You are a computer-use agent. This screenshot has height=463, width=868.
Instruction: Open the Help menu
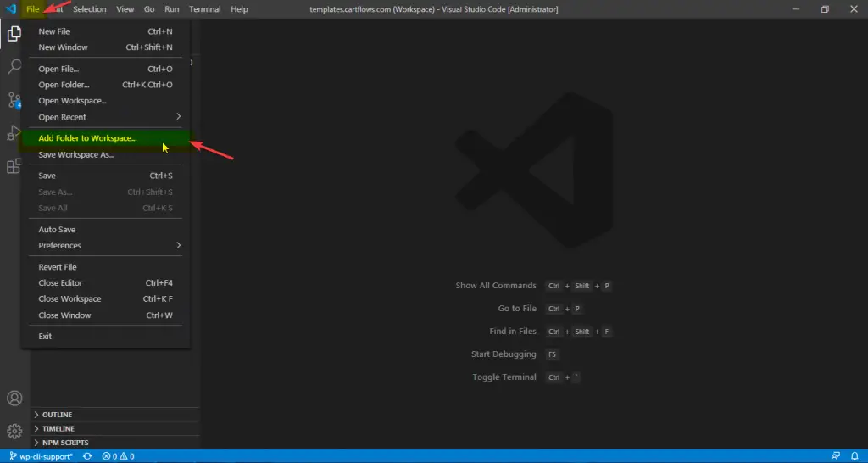239,8
